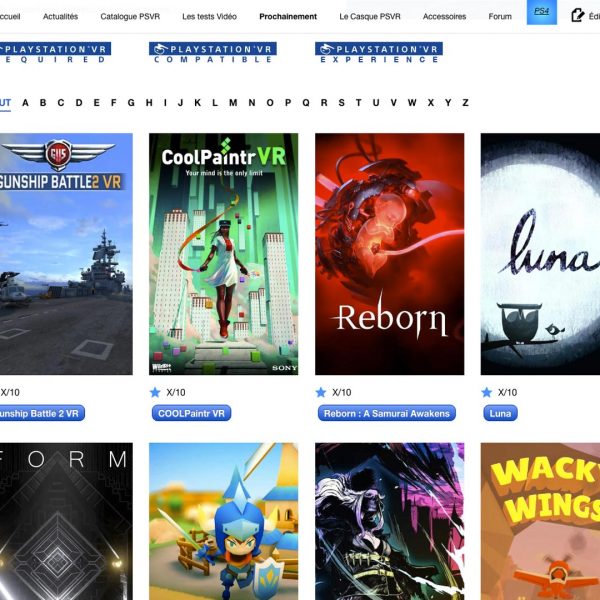Screen dimensions: 600x600
Task: Filter games by letter I
Action: (x=165, y=103)
